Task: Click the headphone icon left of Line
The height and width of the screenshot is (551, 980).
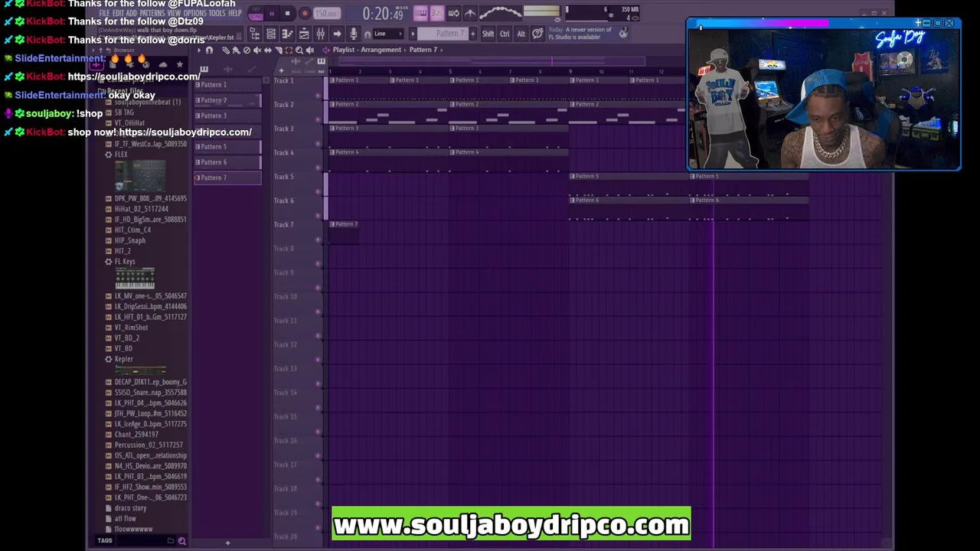Action: [367, 34]
